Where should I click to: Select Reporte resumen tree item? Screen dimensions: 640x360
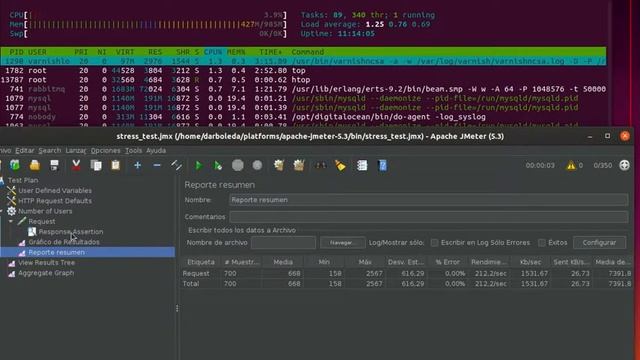pos(57,252)
